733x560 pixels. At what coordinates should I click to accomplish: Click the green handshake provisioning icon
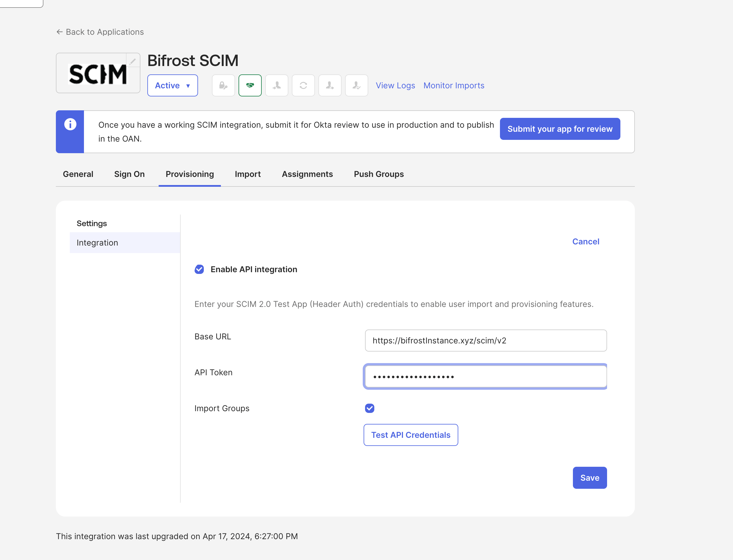pyautogui.click(x=250, y=85)
